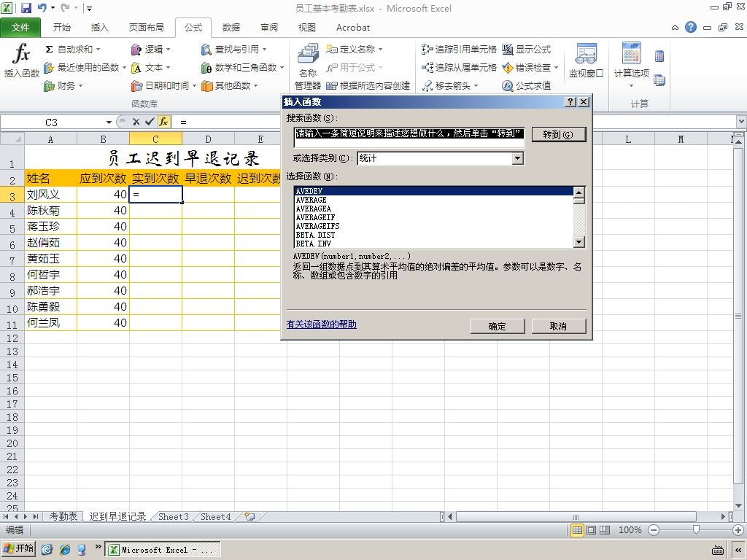Click the formula bar Cancel X icon
Screen dimensions: 747x560
click(136, 122)
